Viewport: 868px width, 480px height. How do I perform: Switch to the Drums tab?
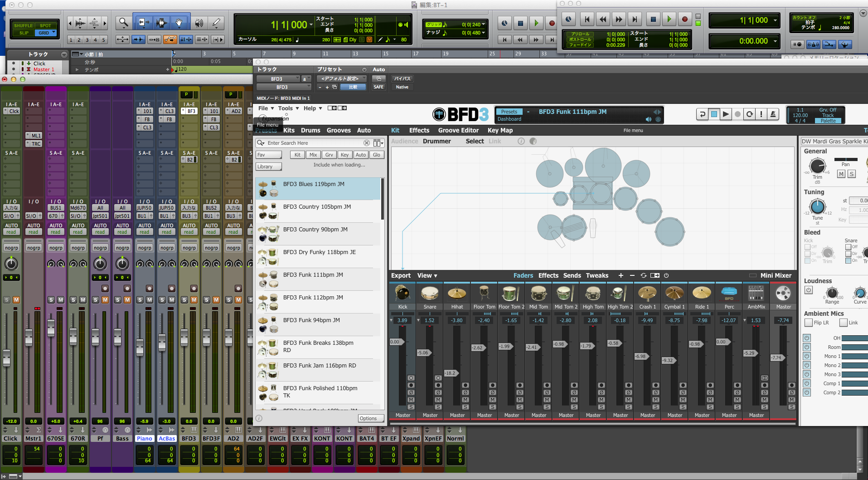point(310,130)
